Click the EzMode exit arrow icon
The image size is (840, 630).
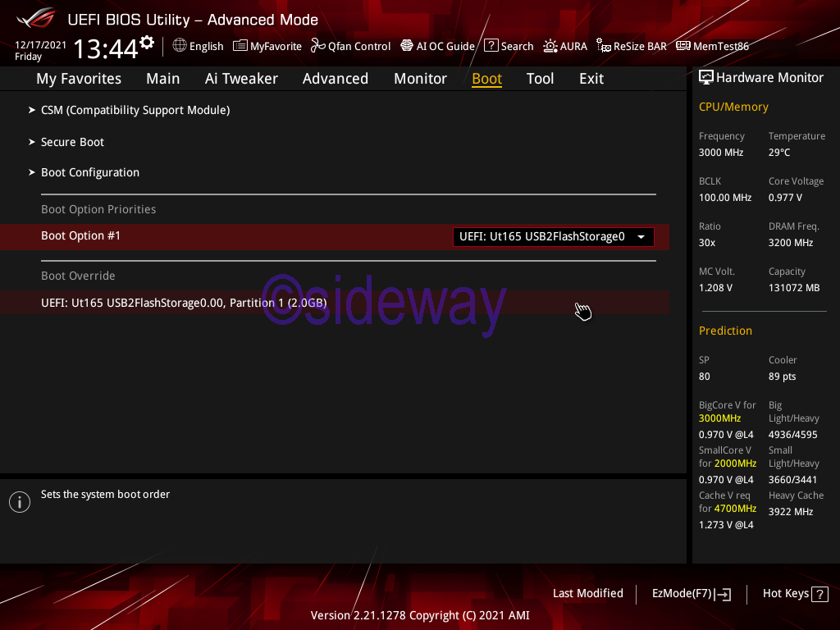click(x=724, y=594)
